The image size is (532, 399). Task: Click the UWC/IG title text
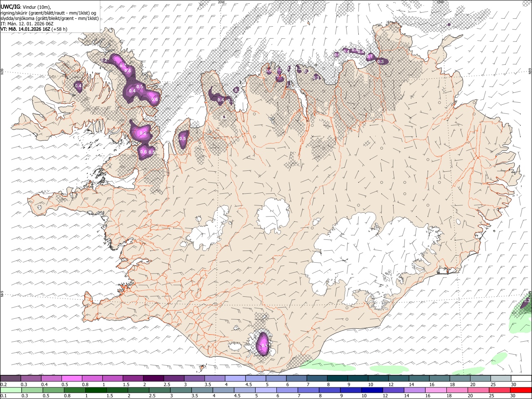(10, 7)
